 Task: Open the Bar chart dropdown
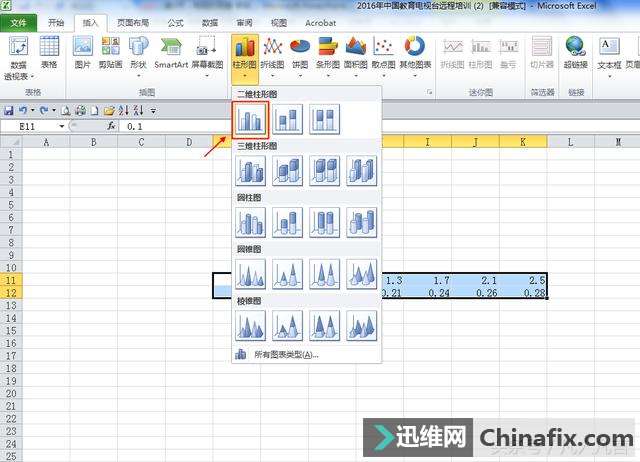[x=328, y=58]
